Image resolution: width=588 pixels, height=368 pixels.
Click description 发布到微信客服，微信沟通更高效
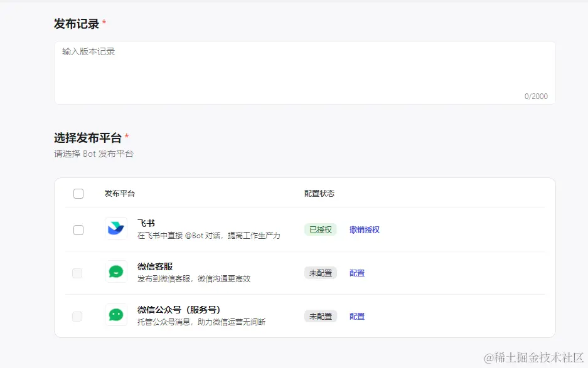[x=194, y=279]
